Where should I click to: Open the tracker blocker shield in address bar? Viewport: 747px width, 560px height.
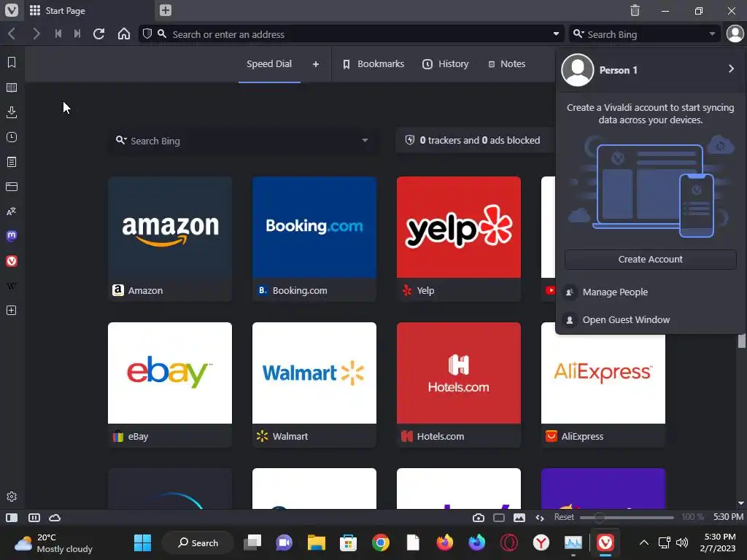(x=147, y=34)
